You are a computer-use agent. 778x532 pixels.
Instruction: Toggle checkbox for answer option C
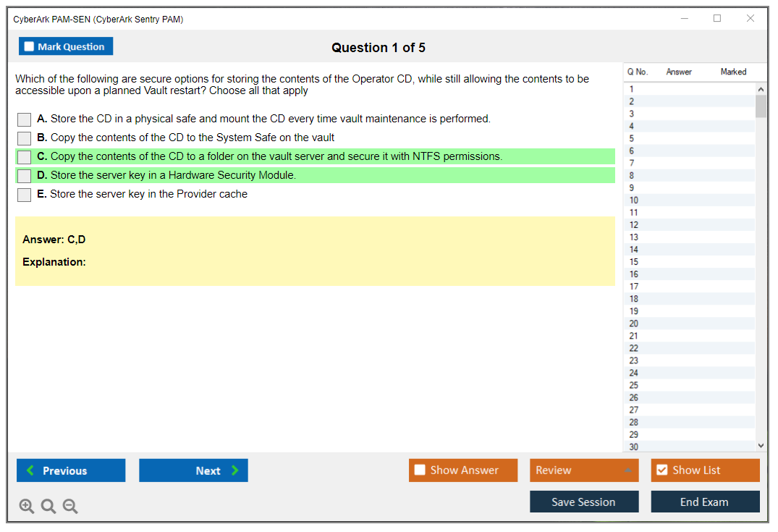click(24, 157)
